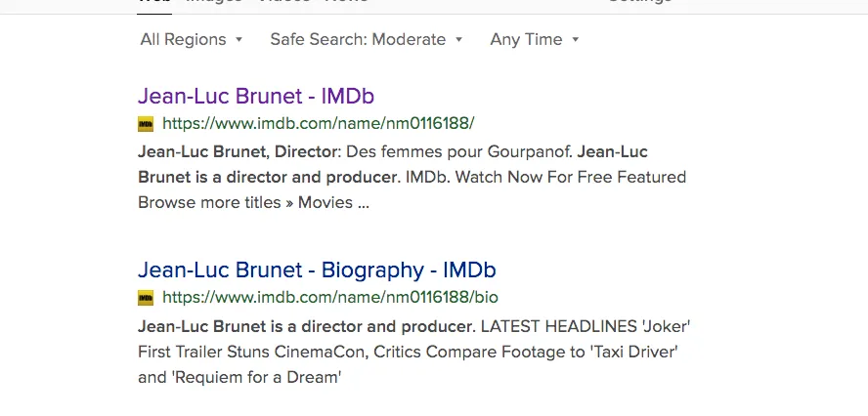Switch to the Images results tab

tap(214, 2)
